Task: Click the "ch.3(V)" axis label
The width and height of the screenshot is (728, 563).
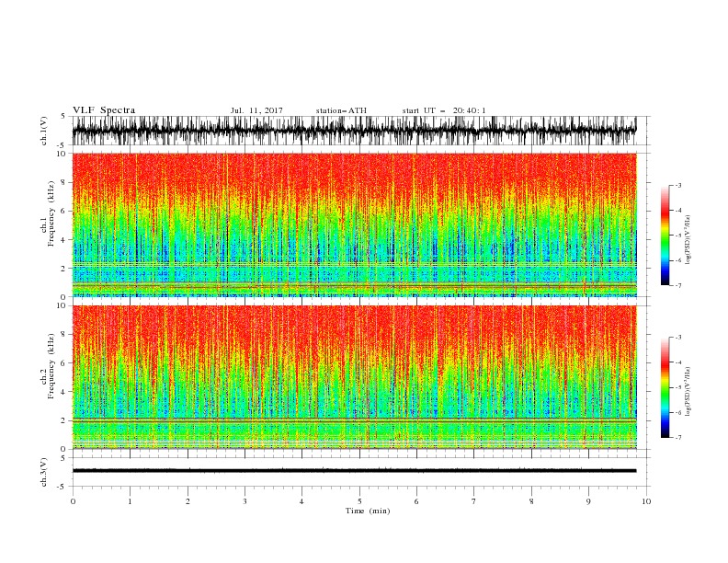Action: pos(43,473)
